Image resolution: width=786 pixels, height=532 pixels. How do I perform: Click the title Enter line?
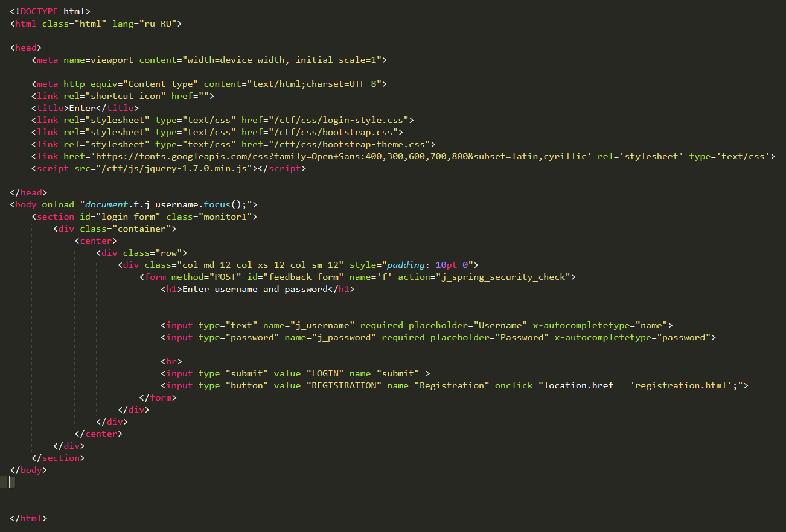point(85,108)
